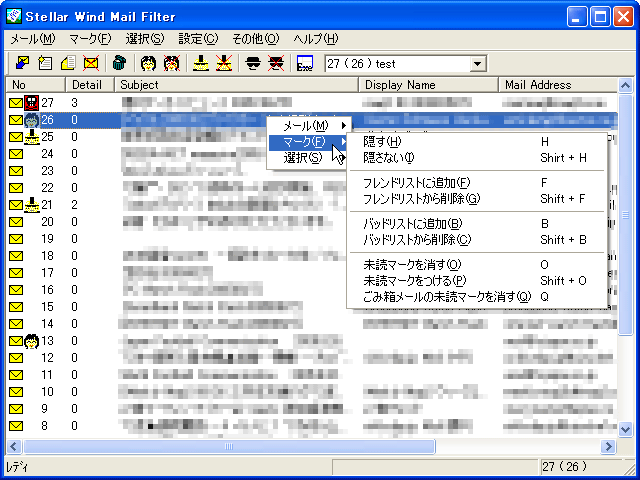Click the Exe window toolbar icon
Image resolution: width=640 pixels, height=480 pixels.
click(x=304, y=63)
